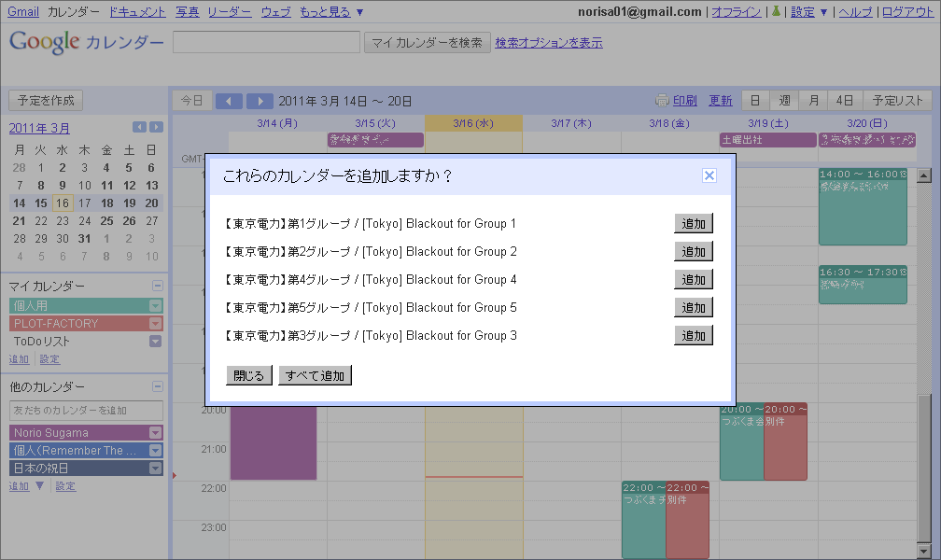Click the calendar search input field
This screenshot has width=941, height=560.
[x=266, y=42]
